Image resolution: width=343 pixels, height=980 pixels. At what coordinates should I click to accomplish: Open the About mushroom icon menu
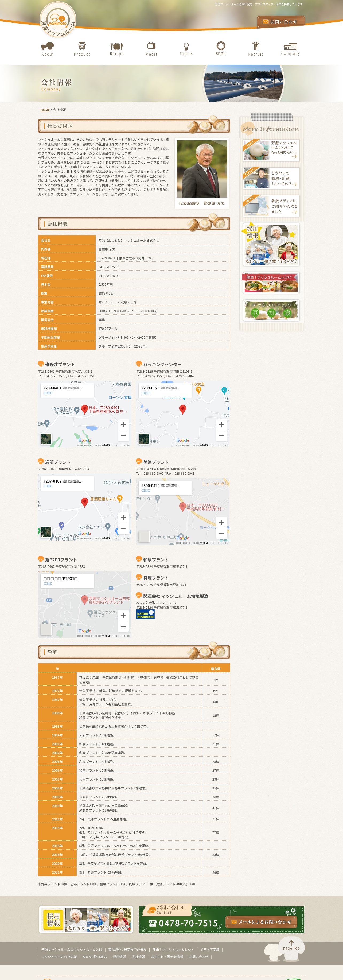tap(48, 49)
